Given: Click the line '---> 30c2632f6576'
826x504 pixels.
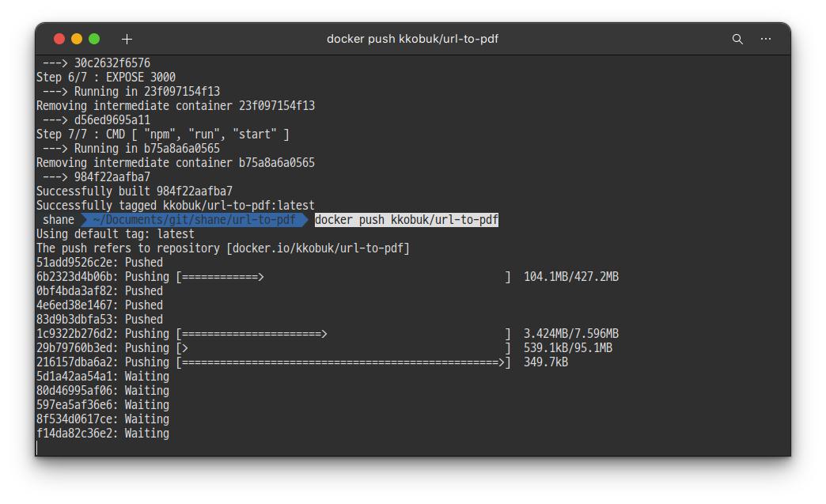Looking at the screenshot, I should click(x=97, y=63).
